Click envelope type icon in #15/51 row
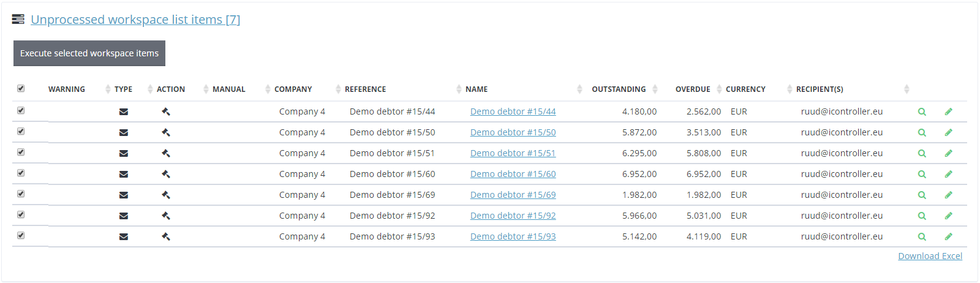The height and width of the screenshot is (283, 980). tap(124, 153)
